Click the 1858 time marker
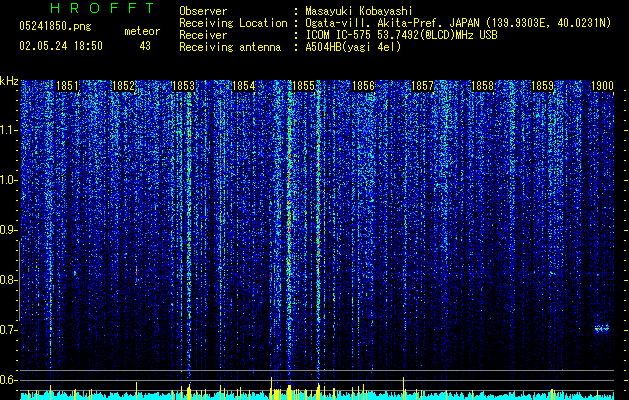This screenshot has width=629, height=400. tap(483, 86)
